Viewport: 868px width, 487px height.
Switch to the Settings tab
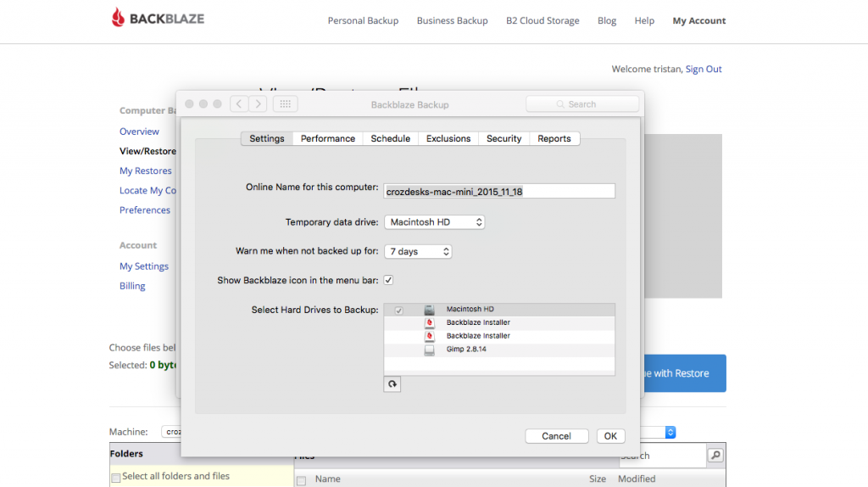[267, 138]
